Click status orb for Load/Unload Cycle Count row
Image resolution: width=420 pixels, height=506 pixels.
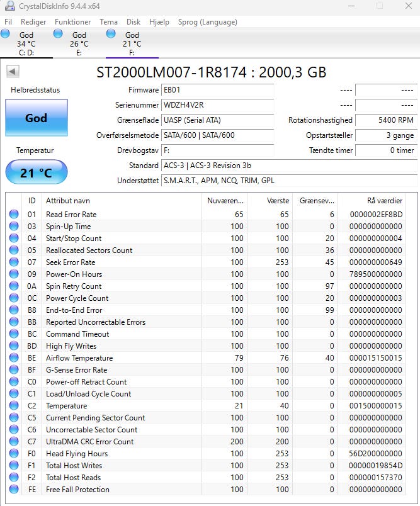pyautogui.click(x=14, y=393)
